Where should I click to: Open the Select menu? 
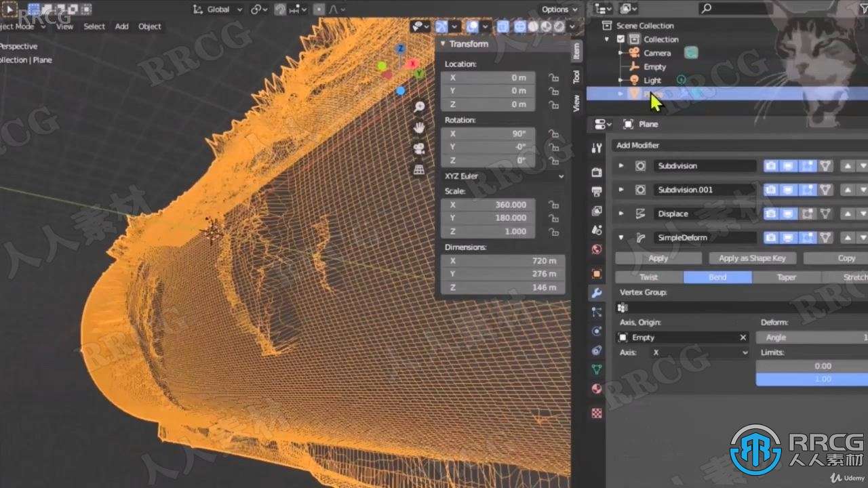point(94,26)
